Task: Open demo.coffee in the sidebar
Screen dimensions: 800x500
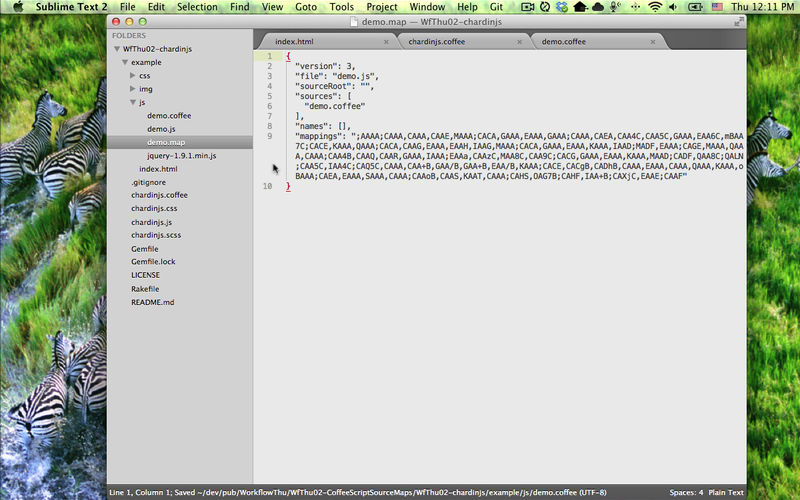Action: (x=169, y=116)
